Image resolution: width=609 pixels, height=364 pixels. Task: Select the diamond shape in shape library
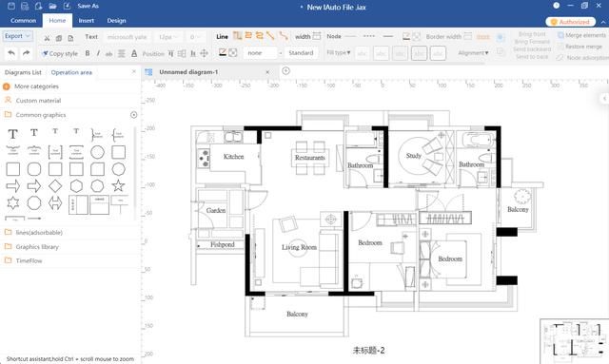click(55, 186)
